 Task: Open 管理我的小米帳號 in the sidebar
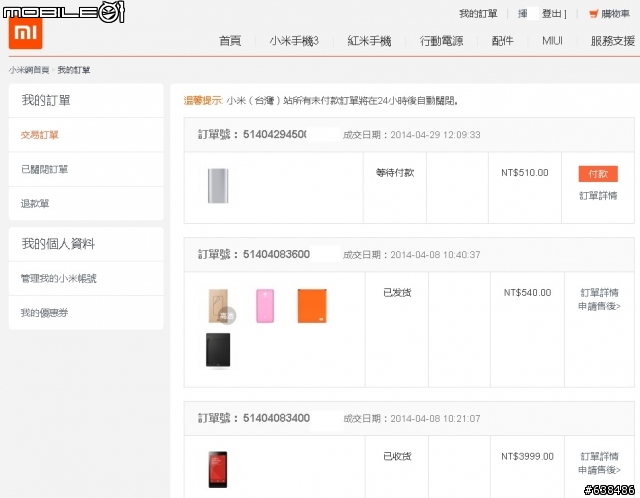(59, 278)
